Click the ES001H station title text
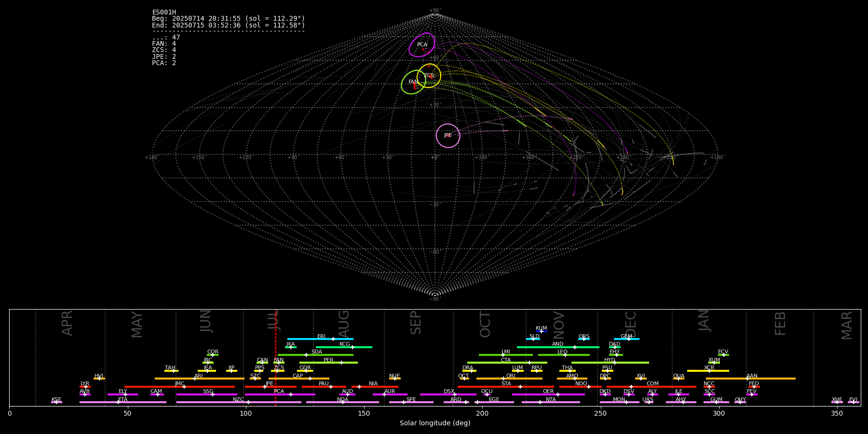Viewport: 868px width, 434px height. 164,12
